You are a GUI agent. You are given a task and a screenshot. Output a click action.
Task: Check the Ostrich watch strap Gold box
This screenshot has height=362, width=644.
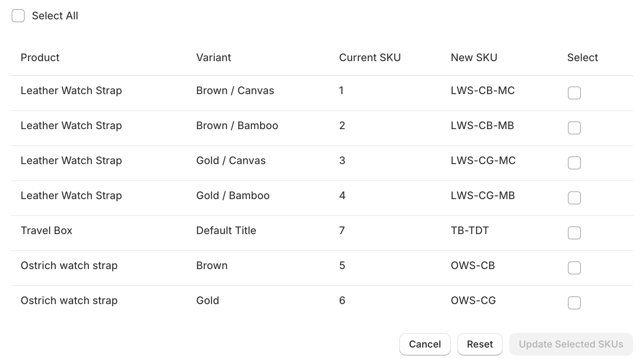coord(574,303)
